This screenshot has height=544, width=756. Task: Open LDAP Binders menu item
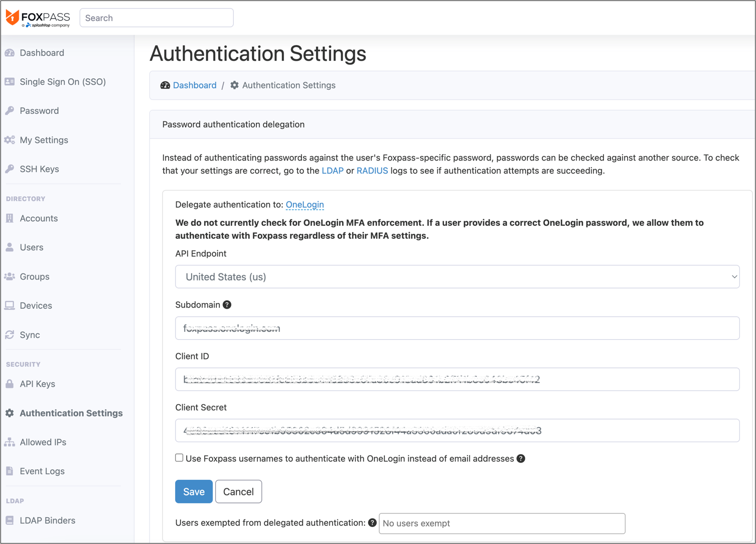(x=47, y=520)
